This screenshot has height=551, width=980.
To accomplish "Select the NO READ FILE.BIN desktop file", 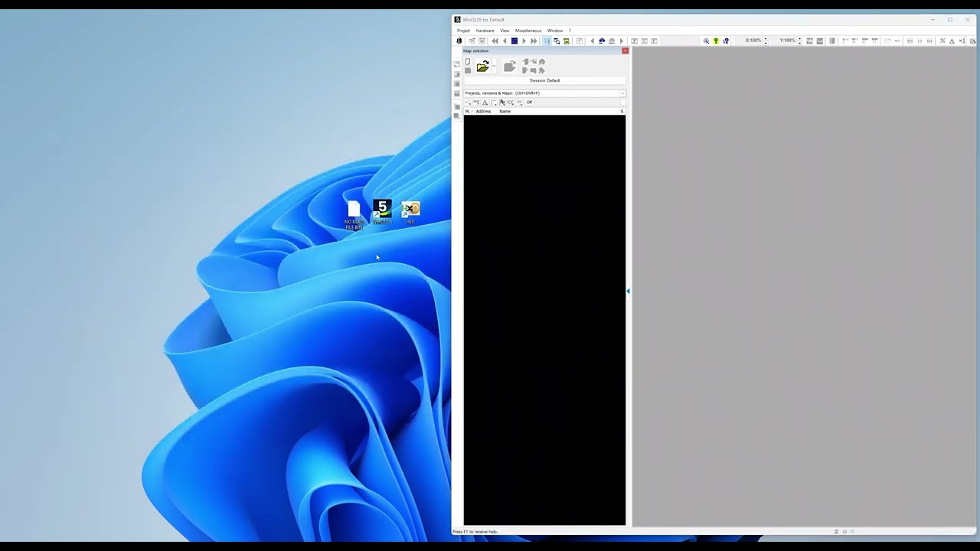I will (x=354, y=215).
